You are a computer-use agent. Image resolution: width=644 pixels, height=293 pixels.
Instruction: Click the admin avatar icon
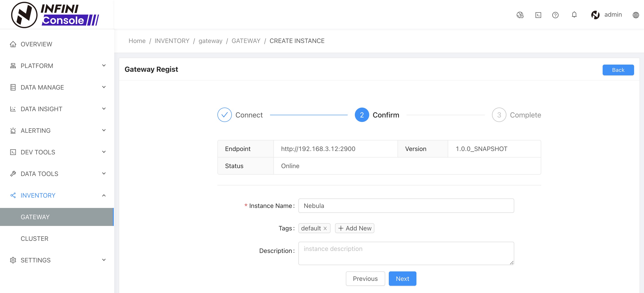595,15
